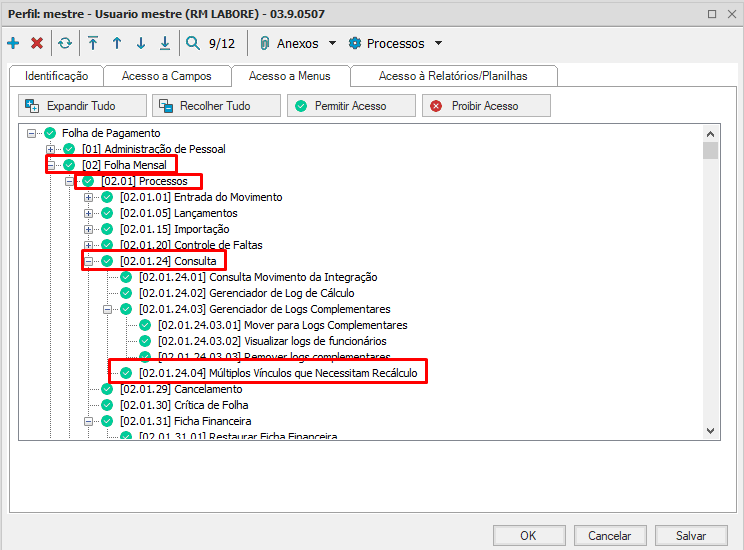
Task: Toggle access icon for Cancelamento
Action: [x=107, y=389]
